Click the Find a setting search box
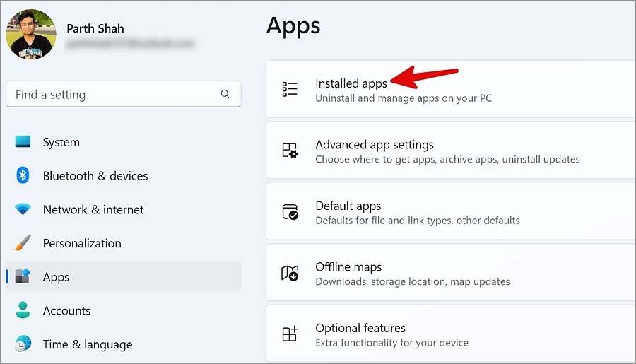Image resolution: width=636 pixels, height=364 pixels. click(113, 94)
